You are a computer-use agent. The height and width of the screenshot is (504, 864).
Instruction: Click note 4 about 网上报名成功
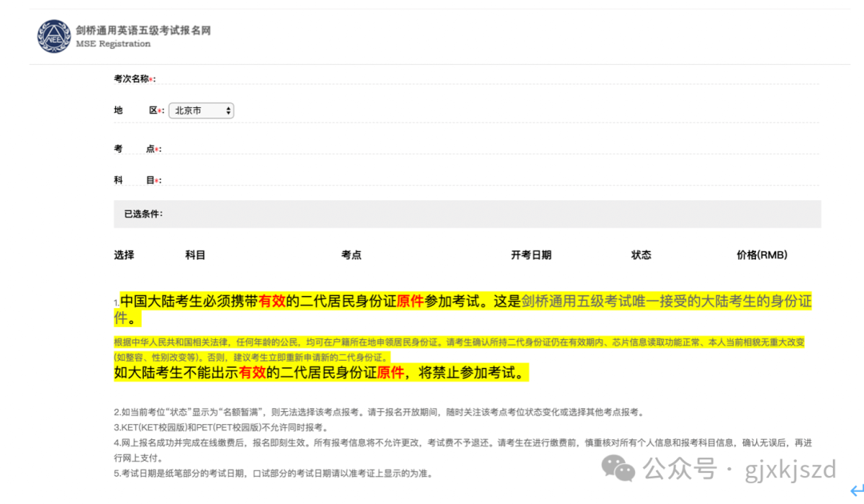(463, 450)
